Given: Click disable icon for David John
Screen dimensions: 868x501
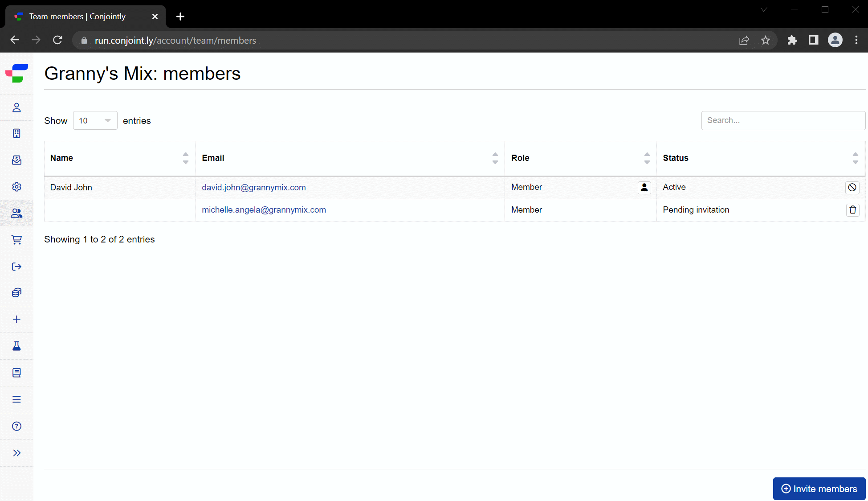Looking at the screenshot, I should 852,187.
